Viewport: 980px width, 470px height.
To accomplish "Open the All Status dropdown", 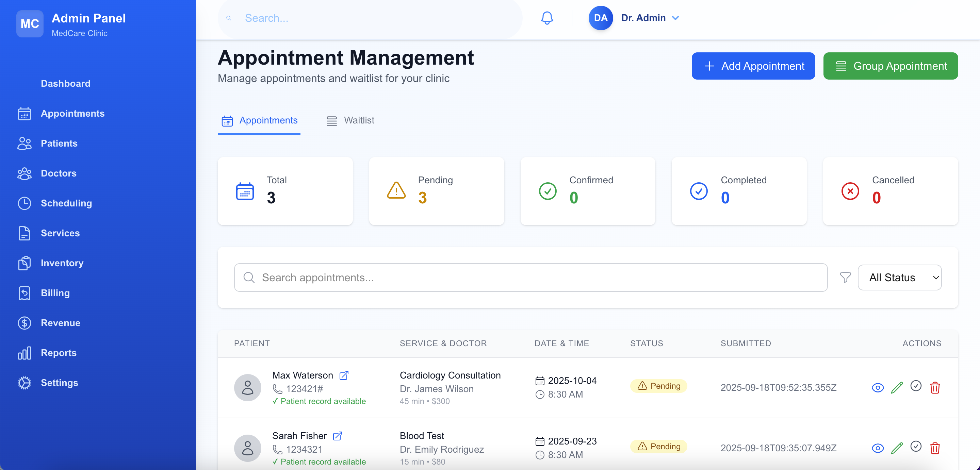I will coord(900,277).
